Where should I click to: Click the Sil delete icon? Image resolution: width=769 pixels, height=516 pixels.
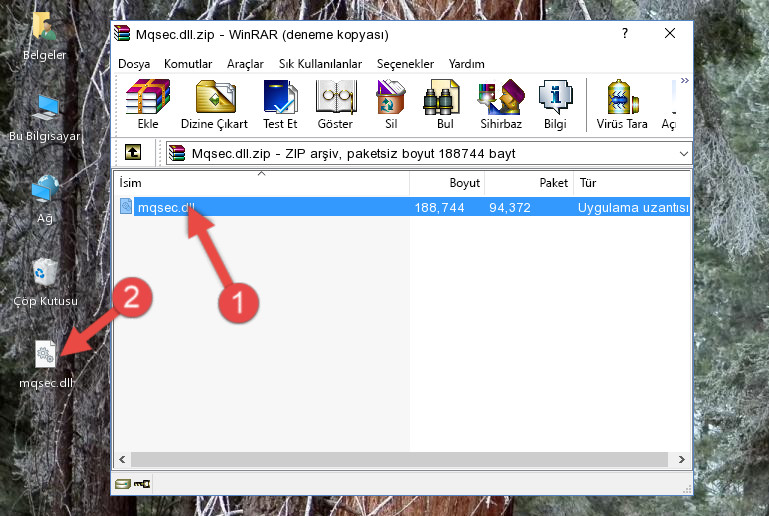click(x=391, y=104)
